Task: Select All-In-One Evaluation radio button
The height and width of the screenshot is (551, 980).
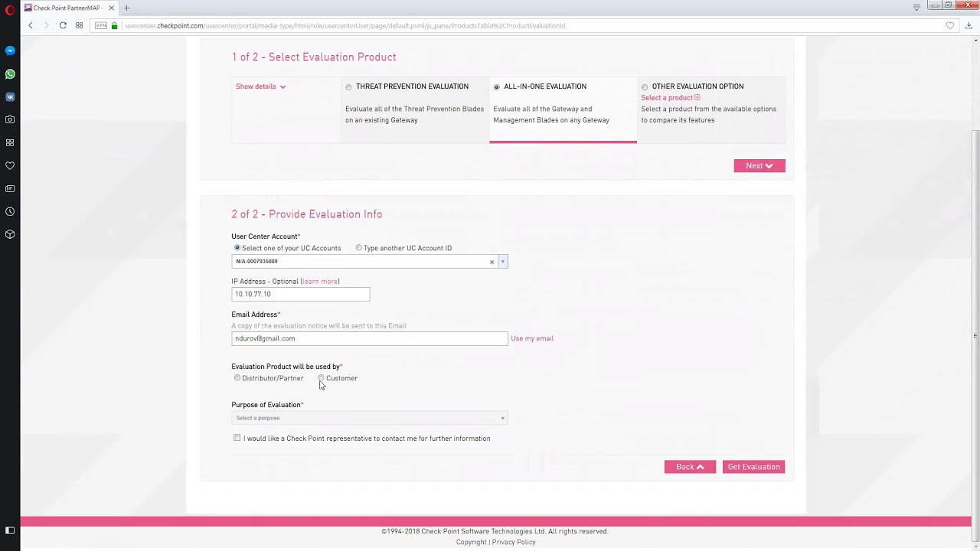Action: pyautogui.click(x=497, y=87)
